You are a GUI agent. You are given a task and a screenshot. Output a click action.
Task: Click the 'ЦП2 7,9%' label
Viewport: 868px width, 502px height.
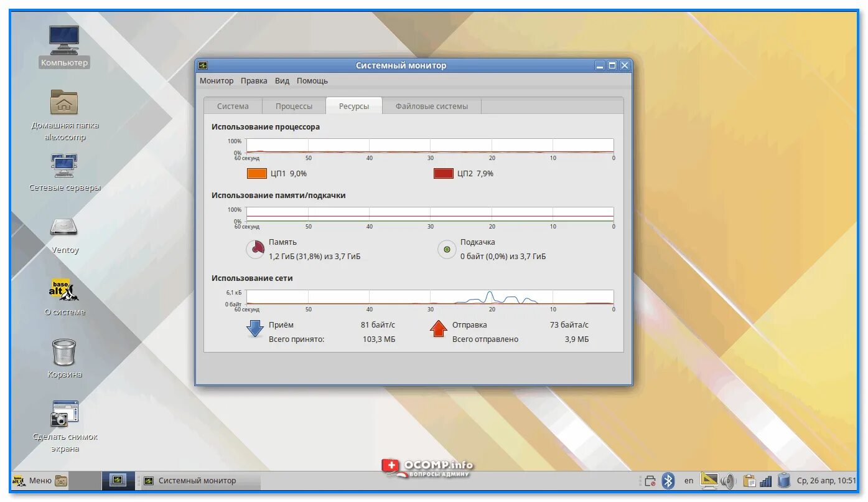[475, 174]
